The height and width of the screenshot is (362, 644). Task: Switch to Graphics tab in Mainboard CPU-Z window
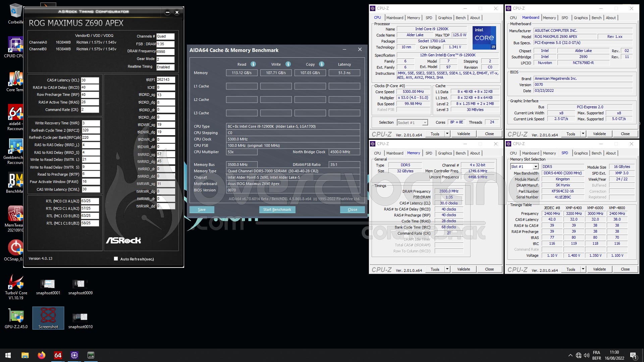pyautogui.click(x=581, y=18)
